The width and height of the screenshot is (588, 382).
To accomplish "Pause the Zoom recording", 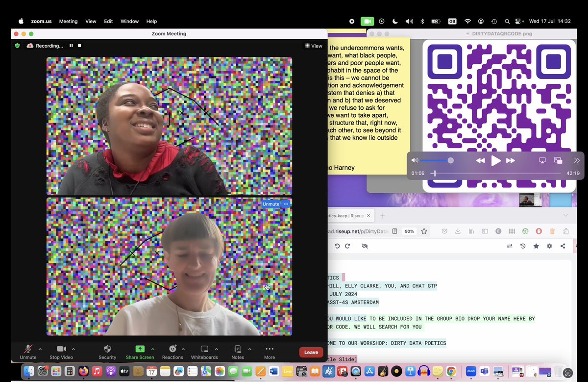I will coord(71,46).
